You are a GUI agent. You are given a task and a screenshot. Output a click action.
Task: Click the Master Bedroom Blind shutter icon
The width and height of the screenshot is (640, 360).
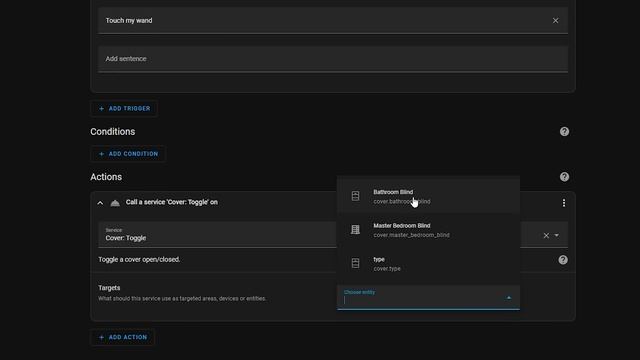coord(356,230)
